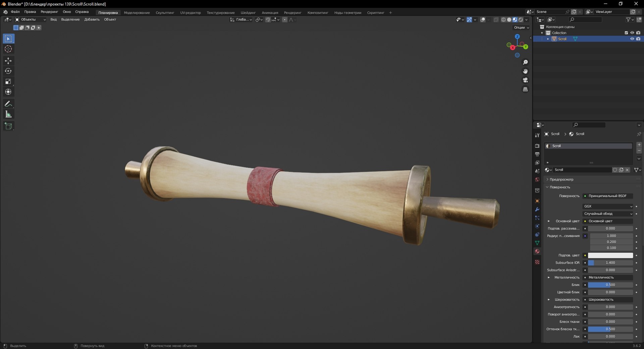Choose the Annotate tool
Viewport: 644px width, 349px height.
coord(8,104)
